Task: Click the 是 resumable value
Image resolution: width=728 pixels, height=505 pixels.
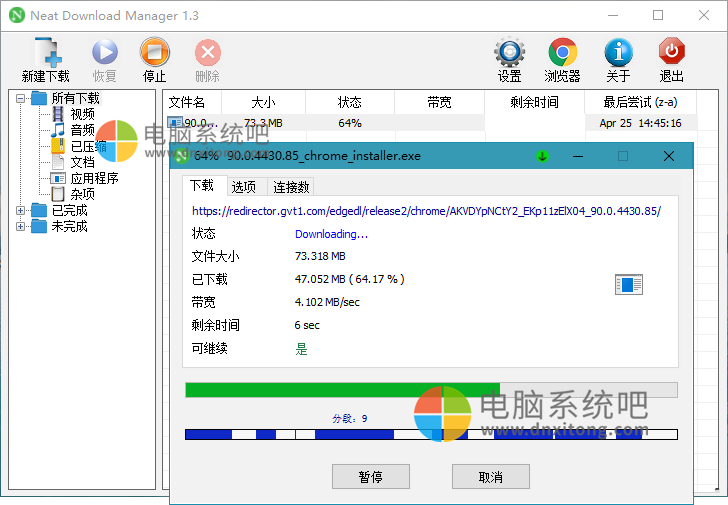Action: pyautogui.click(x=301, y=349)
